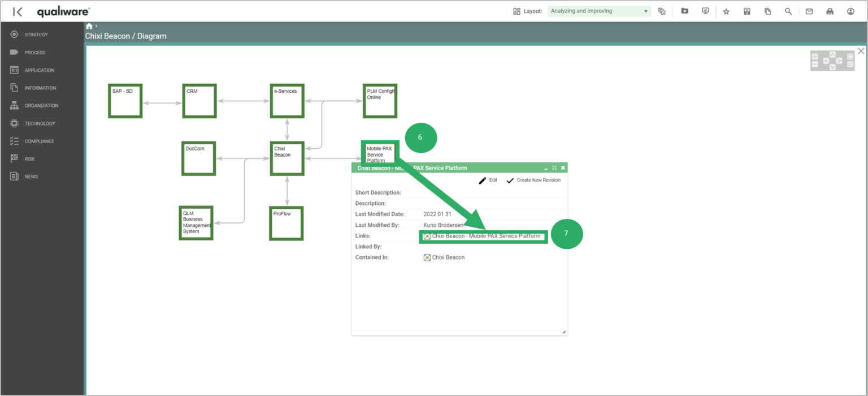
Task: Click the copy document icon in the toolbar
Action: click(x=767, y=11)
